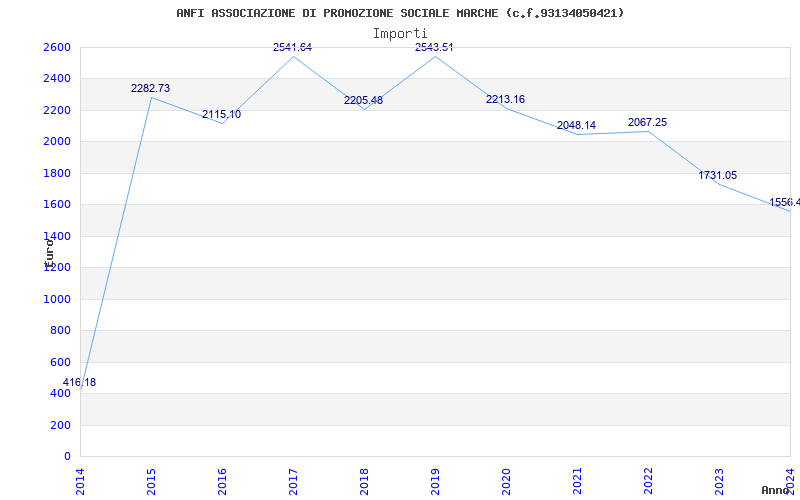Click data label 2541.64
Screen dimensions: 800x500
click(292, 47)
